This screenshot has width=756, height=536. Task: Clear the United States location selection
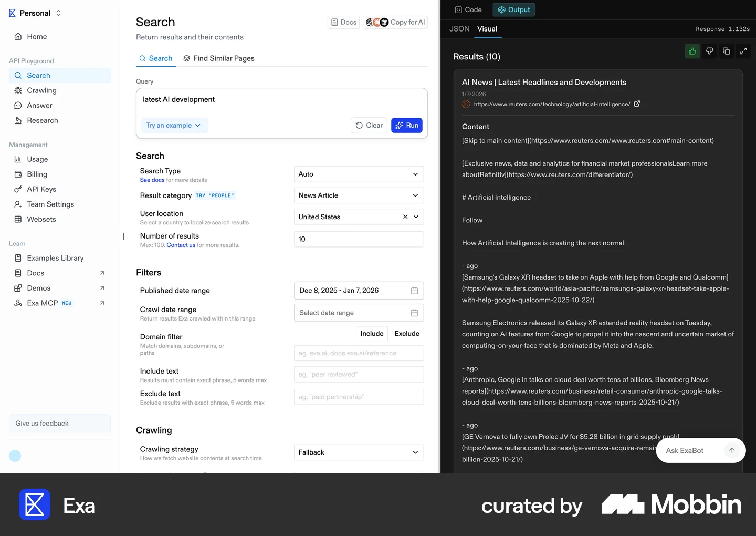(x=405, y=217)
